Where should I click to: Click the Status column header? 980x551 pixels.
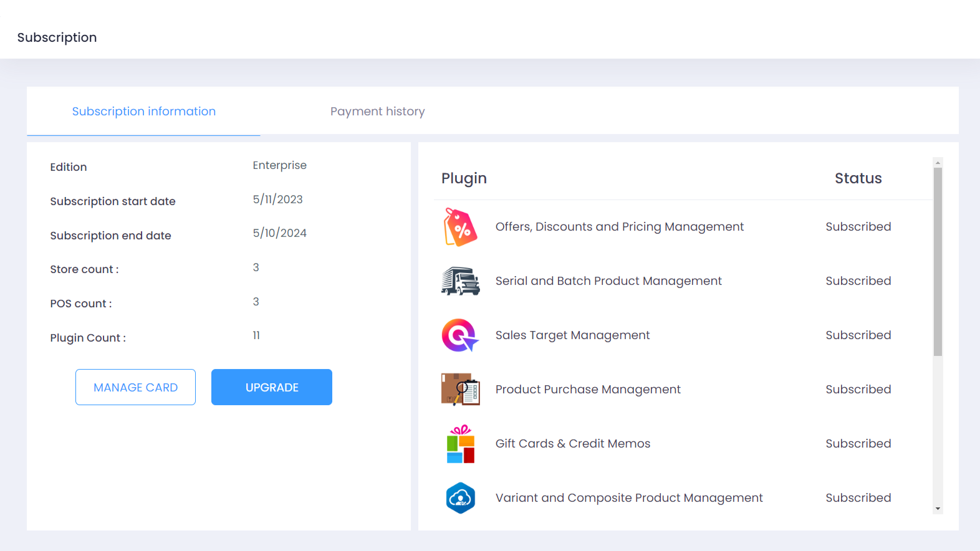(858, 178)
